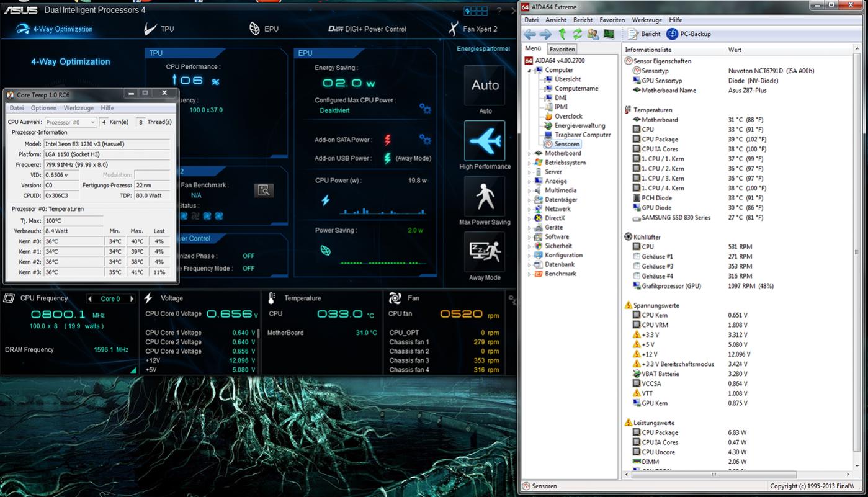Screen dimensions: 868x497
Task: Open AIDA64 Favoriten menu
Action: point(612,20)
